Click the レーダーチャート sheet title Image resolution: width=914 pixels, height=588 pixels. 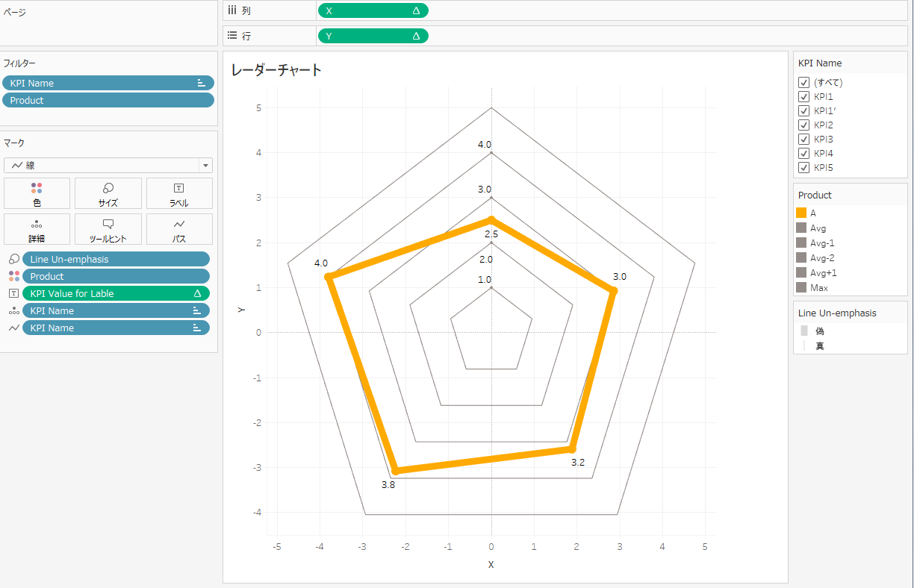(x=277, y=70)
